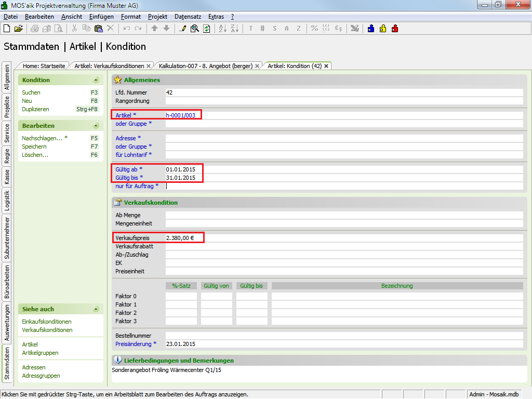Collapse the Kondition panel section
The height and width of the screenshot is (399, 532).
coord(96,80)
